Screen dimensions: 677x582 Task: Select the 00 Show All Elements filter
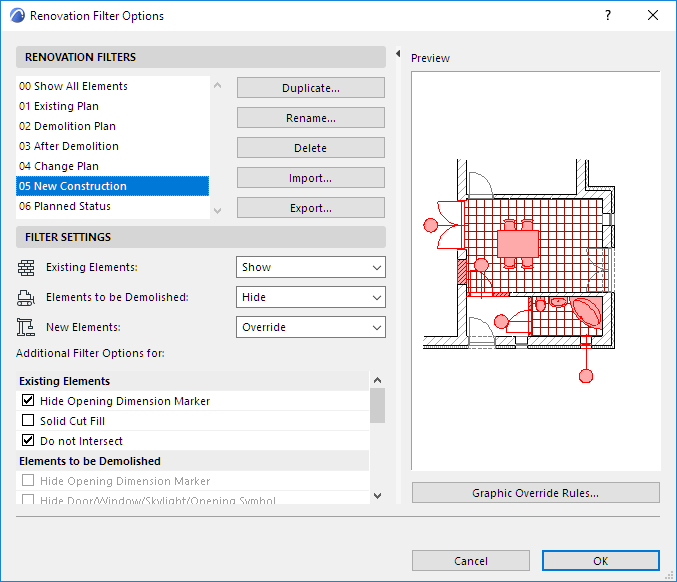[x=113, y=86]
